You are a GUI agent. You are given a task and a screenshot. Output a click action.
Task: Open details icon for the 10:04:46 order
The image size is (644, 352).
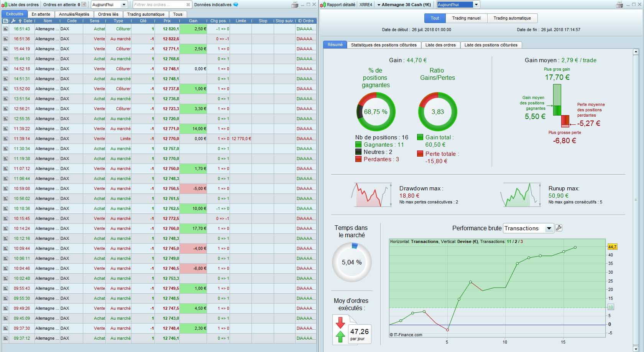point(6,268)
